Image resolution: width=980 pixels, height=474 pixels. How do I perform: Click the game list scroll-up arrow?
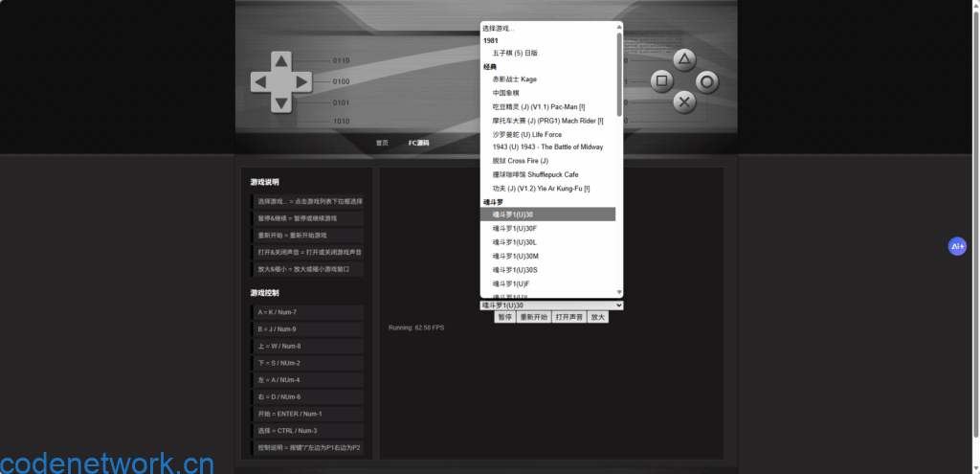[619, 27]
